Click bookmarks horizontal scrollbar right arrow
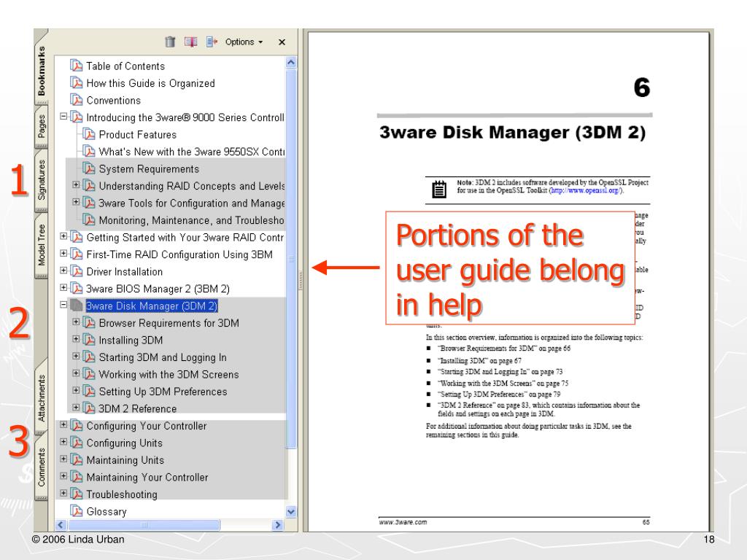Image resolution: width=747 pixels, height=560 pixels. click(x=278, y=525)
